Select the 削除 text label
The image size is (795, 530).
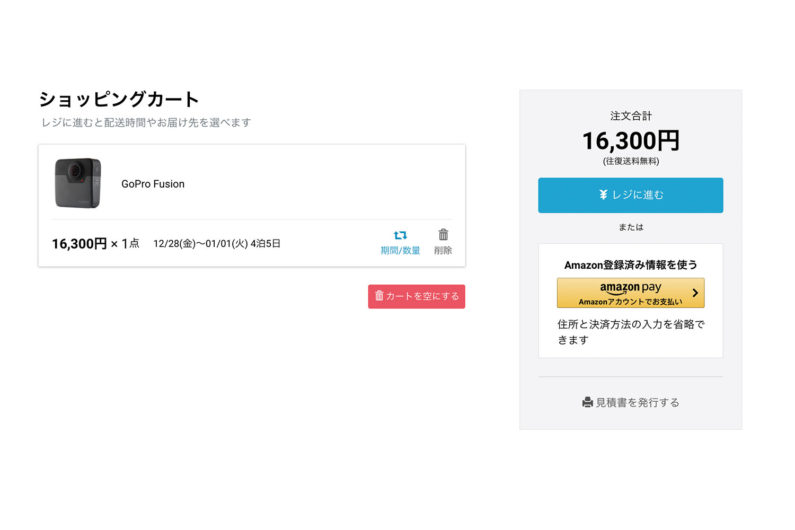point(443,250)
